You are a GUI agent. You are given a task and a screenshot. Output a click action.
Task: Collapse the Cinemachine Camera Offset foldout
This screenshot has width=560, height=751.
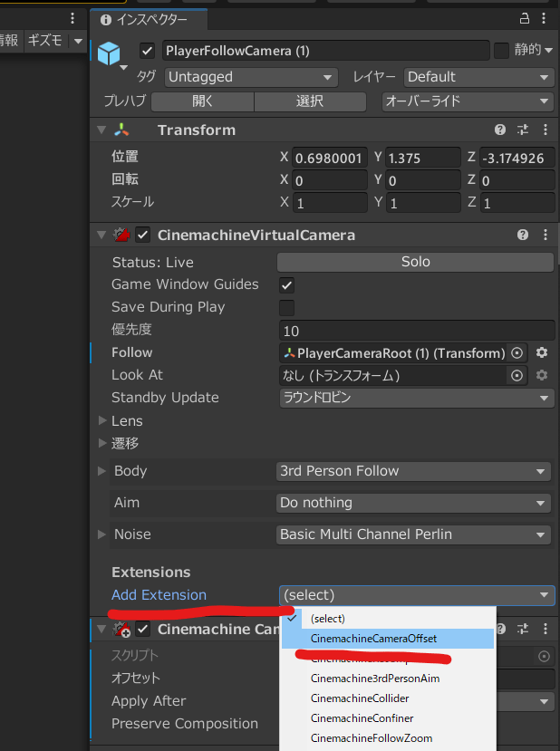101,629
